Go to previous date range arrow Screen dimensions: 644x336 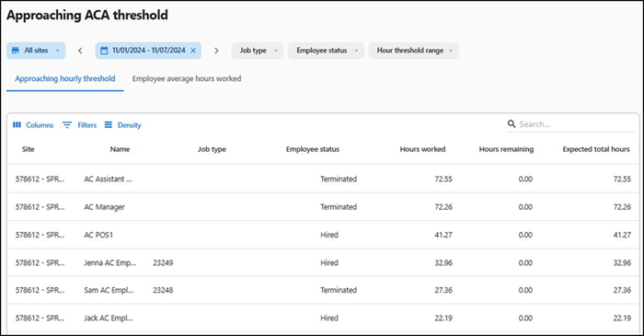pyautogui.click(x=80, y=51)
